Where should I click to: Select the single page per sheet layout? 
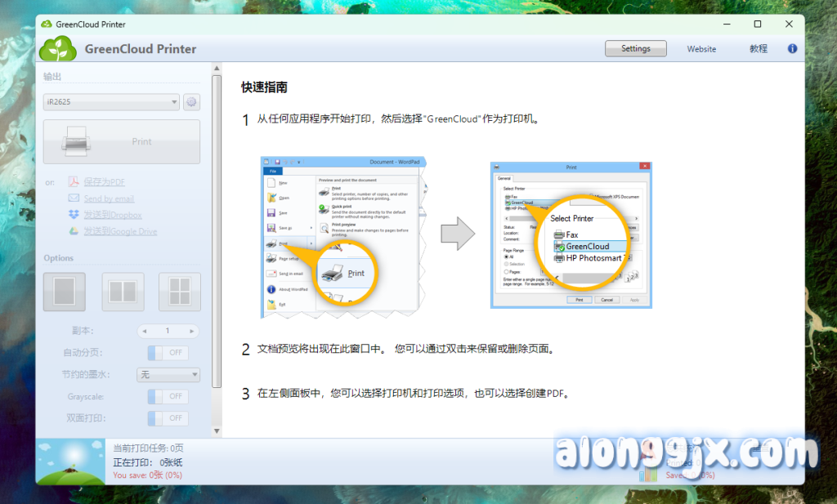pyautogui.click(x=65, y=292)
